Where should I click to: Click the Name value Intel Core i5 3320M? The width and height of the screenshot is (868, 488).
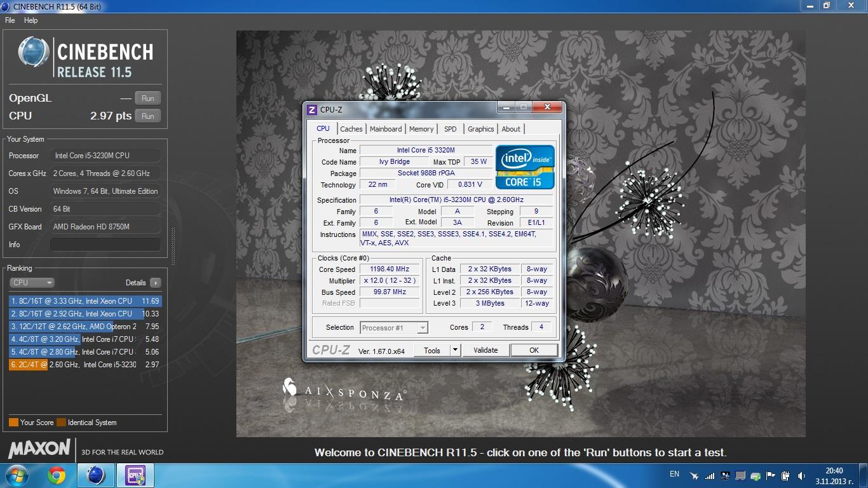426,150
